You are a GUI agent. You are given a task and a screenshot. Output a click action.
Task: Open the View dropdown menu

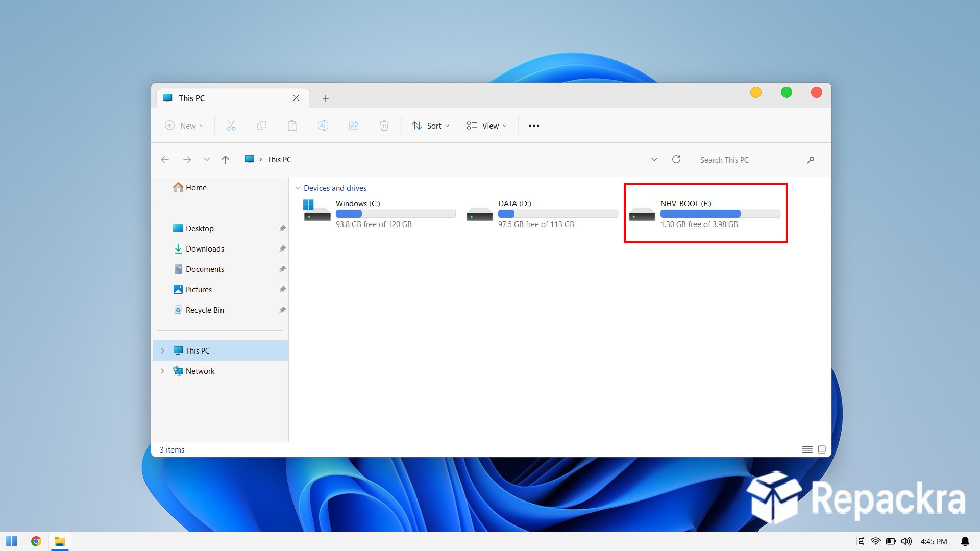(x=487, y=126)
